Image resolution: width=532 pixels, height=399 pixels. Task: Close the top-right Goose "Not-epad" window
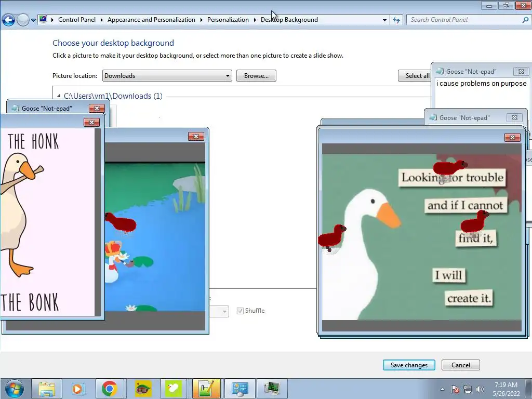coord(521,71)
